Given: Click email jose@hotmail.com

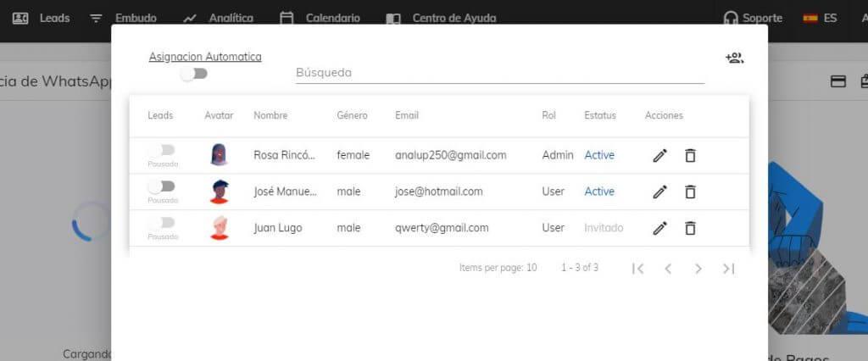Looking at the screenshot, I should point(439,192).
